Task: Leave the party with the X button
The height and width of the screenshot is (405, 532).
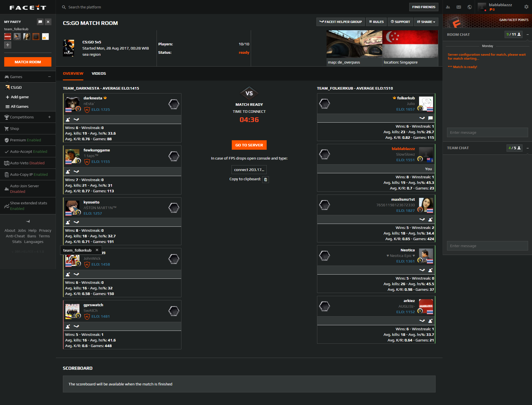Action: [48, 22]
